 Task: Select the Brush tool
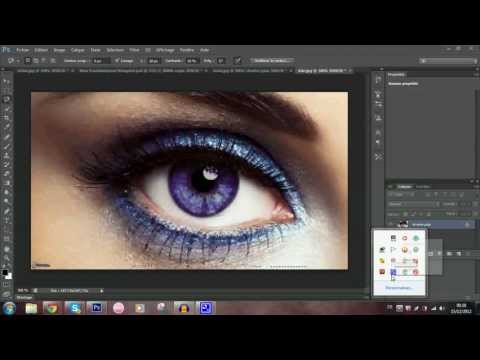click(6, 146)
